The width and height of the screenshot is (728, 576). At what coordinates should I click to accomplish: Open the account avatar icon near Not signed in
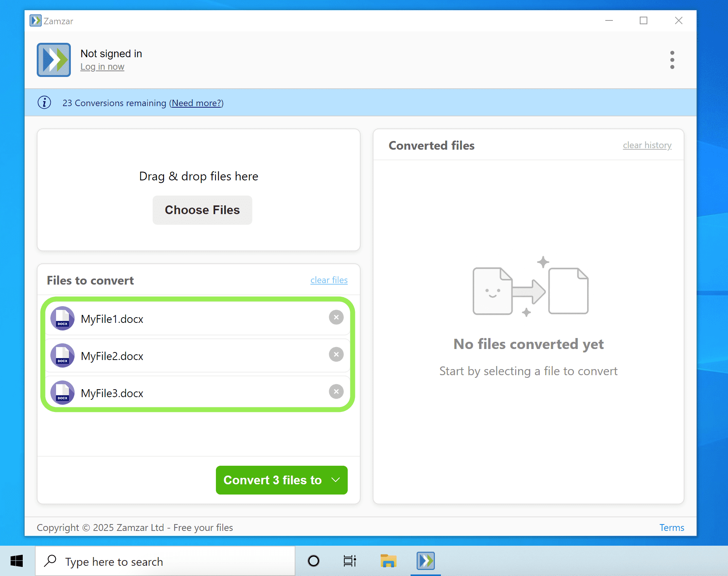pyautogui.click(x=53, y=60)
